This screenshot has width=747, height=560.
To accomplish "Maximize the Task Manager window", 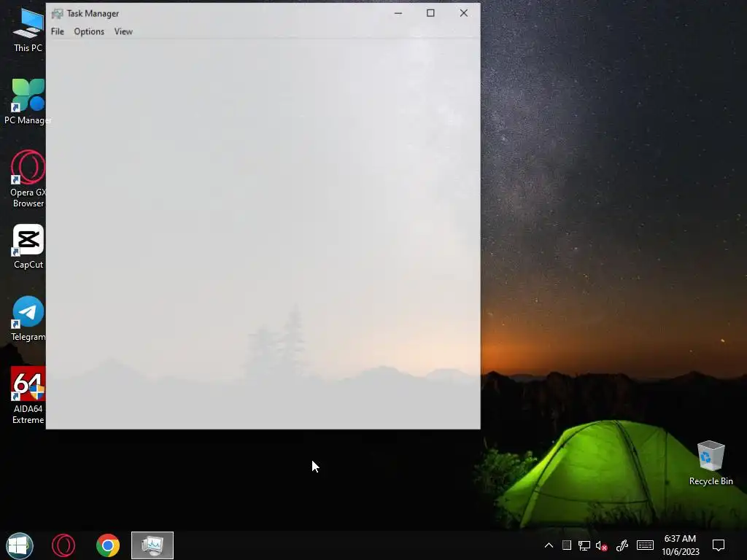I will tap(430, 13).
